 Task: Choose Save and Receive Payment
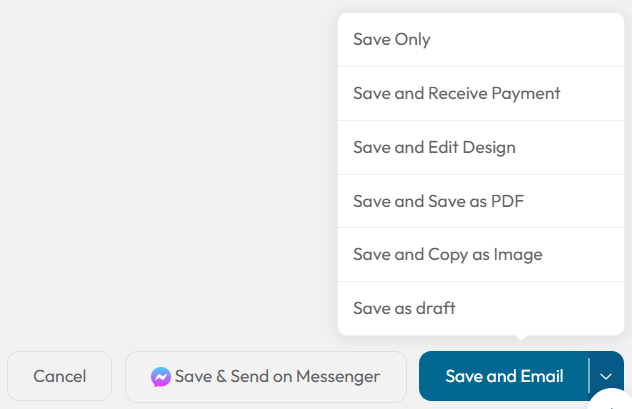point(481,93)
